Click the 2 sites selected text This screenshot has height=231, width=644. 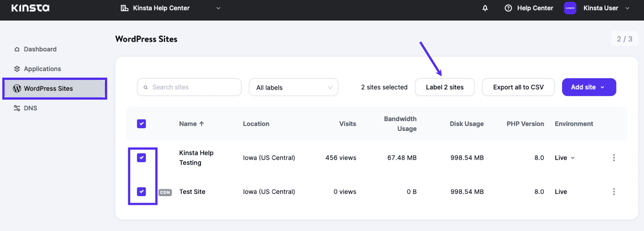pos(384,87)
